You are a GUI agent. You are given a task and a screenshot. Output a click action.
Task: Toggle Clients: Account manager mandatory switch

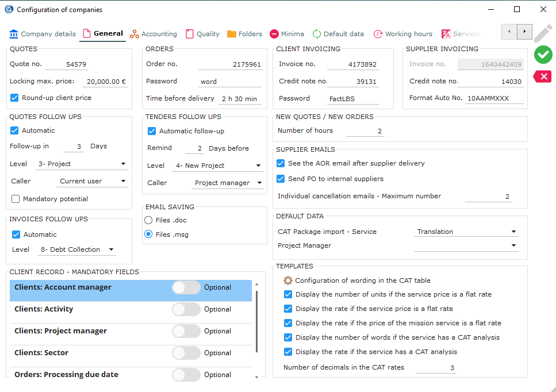[186, 287]
